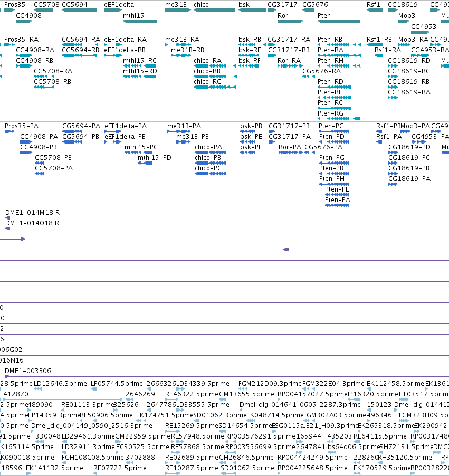Screen dimensions: 449x476
Task: Open the RE07722.5prime EST label
Action: click(x=120, y=468)
